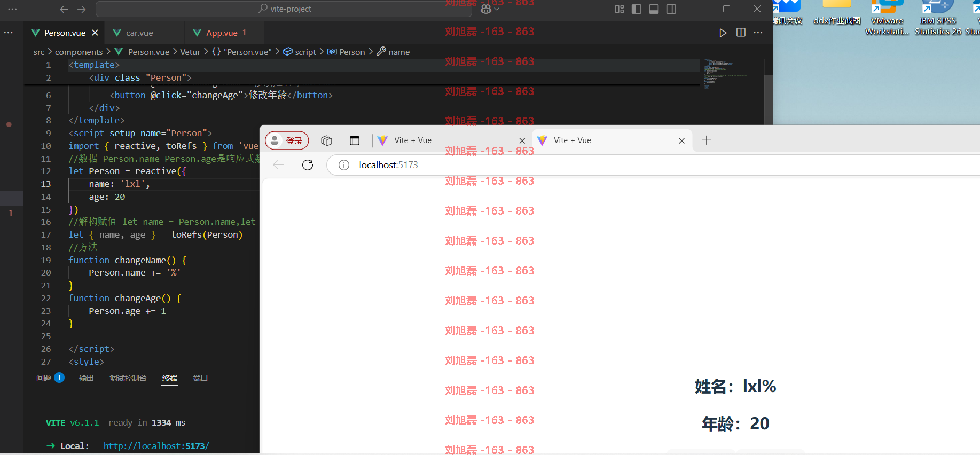Open the browser's tab collections icon
This screenshot has width=980, height=455.
click(326, 140)
